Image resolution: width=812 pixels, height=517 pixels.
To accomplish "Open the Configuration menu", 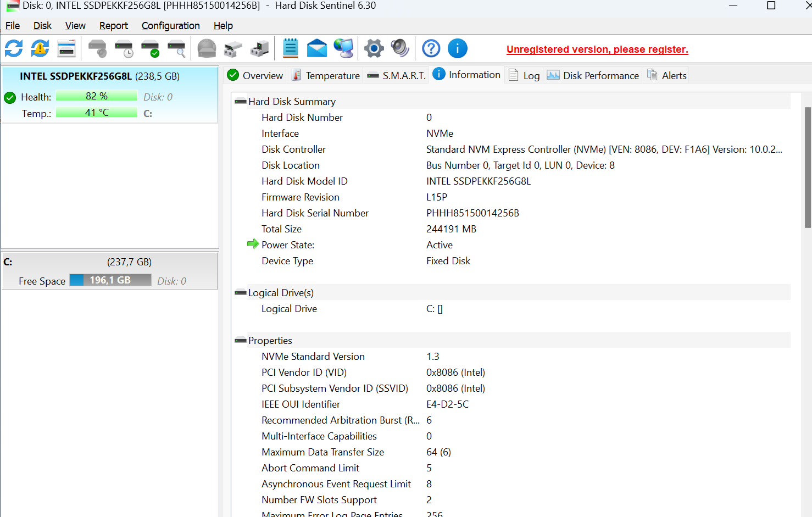I will click(x=170, y=25).
